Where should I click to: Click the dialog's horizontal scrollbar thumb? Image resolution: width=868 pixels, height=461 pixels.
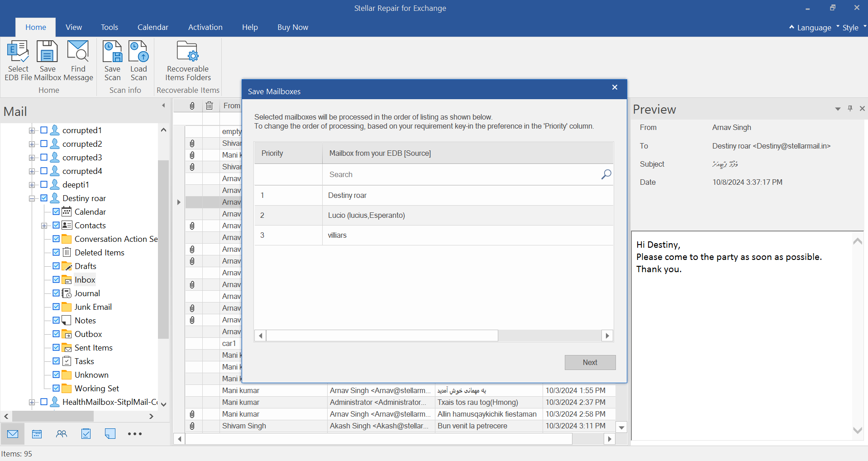(x=382, y=336)
